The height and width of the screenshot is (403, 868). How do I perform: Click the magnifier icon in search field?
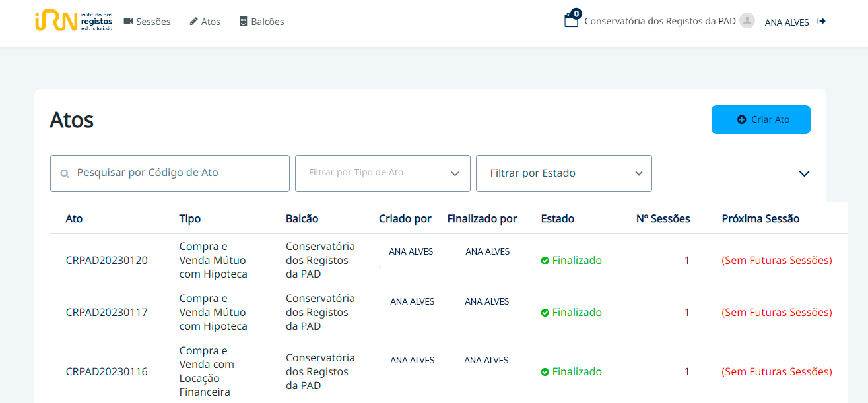(x=65, y=174)
